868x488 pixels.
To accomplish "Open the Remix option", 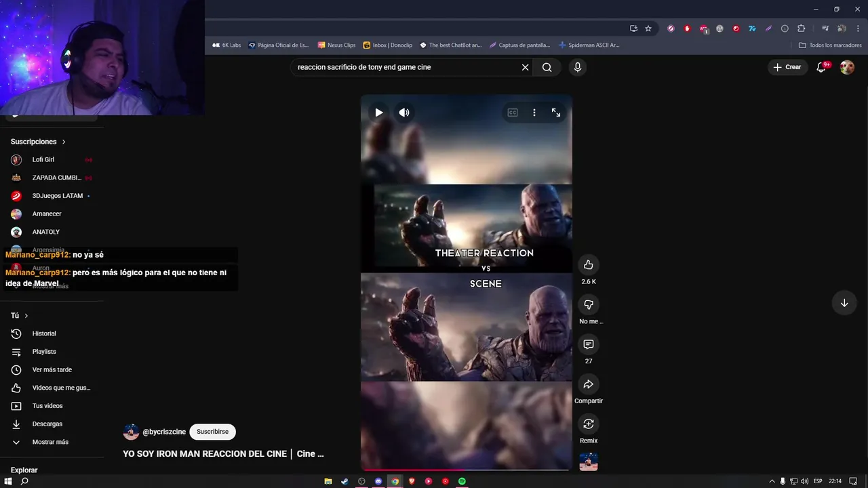I will coord(589,424).
